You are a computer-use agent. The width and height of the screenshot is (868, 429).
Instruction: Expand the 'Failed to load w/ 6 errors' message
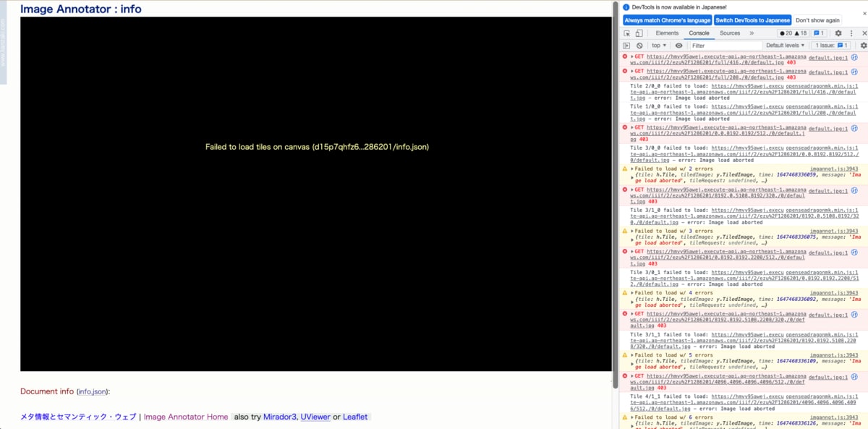pos(633,417)
